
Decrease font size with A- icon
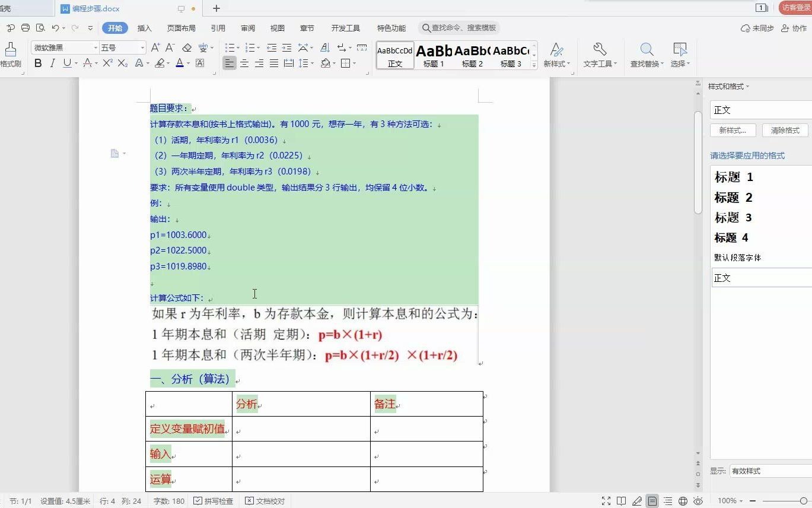pyautogui.click(x=170, y=47)
